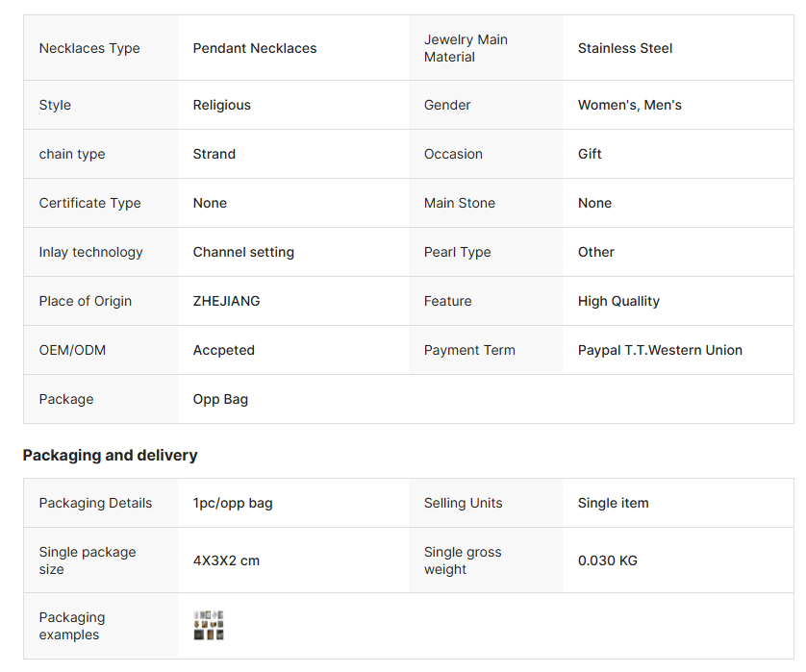Click the Channel setting inlay value
806x672 pixels.
click(243, 252)
